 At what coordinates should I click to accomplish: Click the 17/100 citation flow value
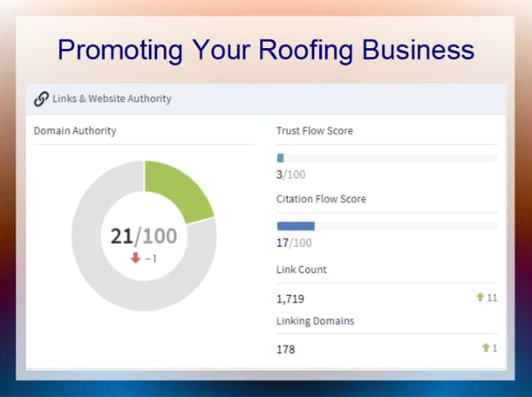click(x=293, y=243)
